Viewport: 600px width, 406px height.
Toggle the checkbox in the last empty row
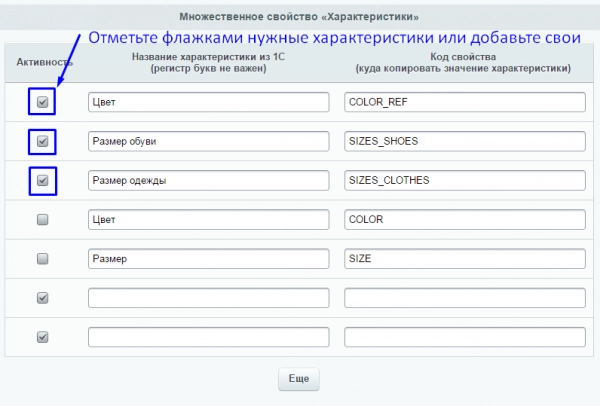[x=42, y=337]
